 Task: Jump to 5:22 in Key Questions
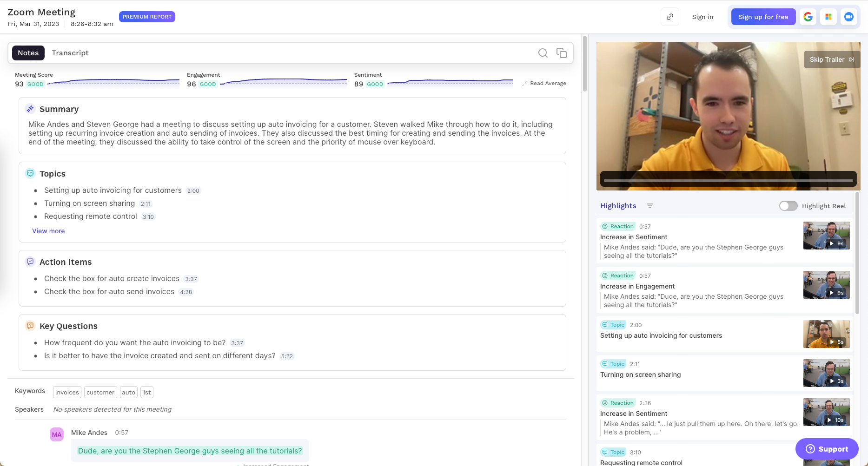tap(287, 356)
